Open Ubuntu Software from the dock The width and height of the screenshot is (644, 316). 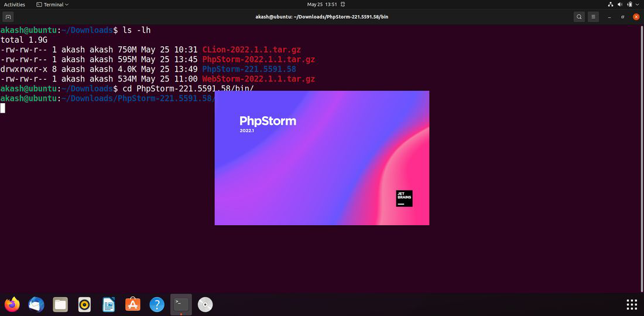(x=133, y=304)
